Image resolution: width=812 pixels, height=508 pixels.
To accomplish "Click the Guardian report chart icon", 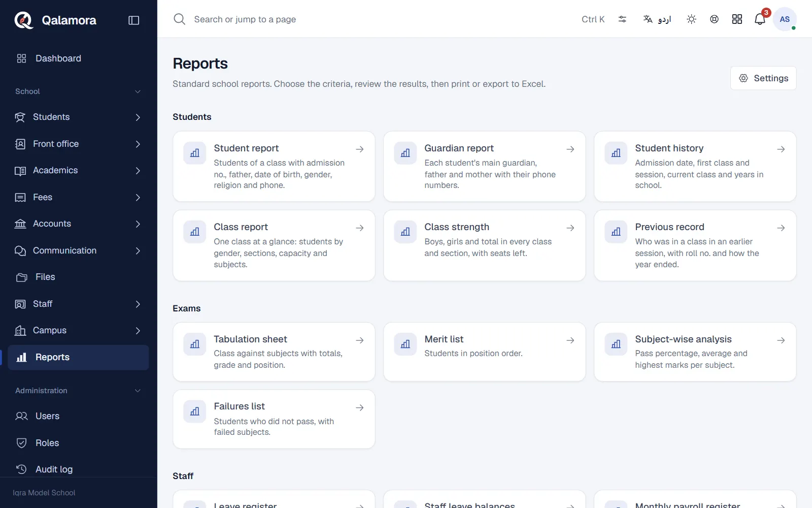I will coord(405,153).
